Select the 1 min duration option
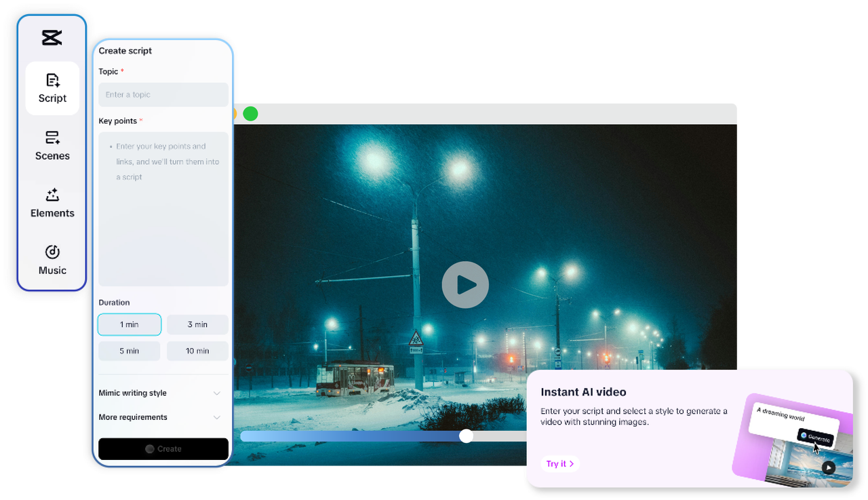Screen dimensions: 868x500 (x=129, y=324)
